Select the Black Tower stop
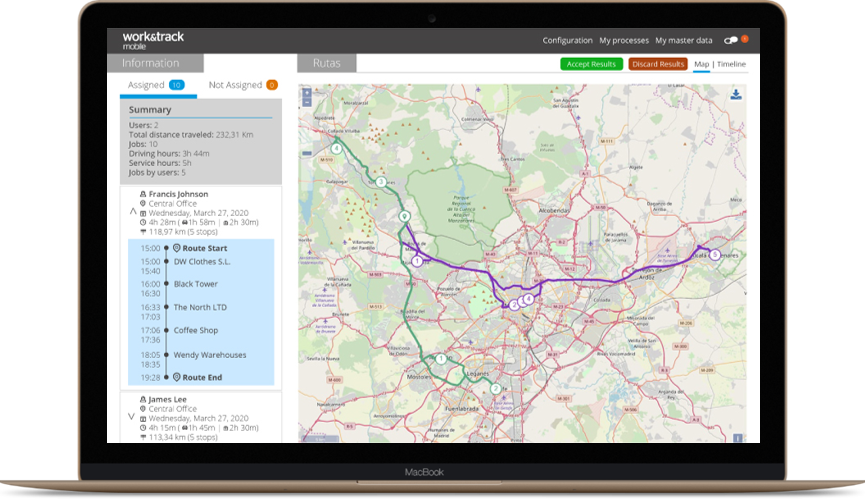The width and height of the screenshot is (865, 499). click(195, 284)
